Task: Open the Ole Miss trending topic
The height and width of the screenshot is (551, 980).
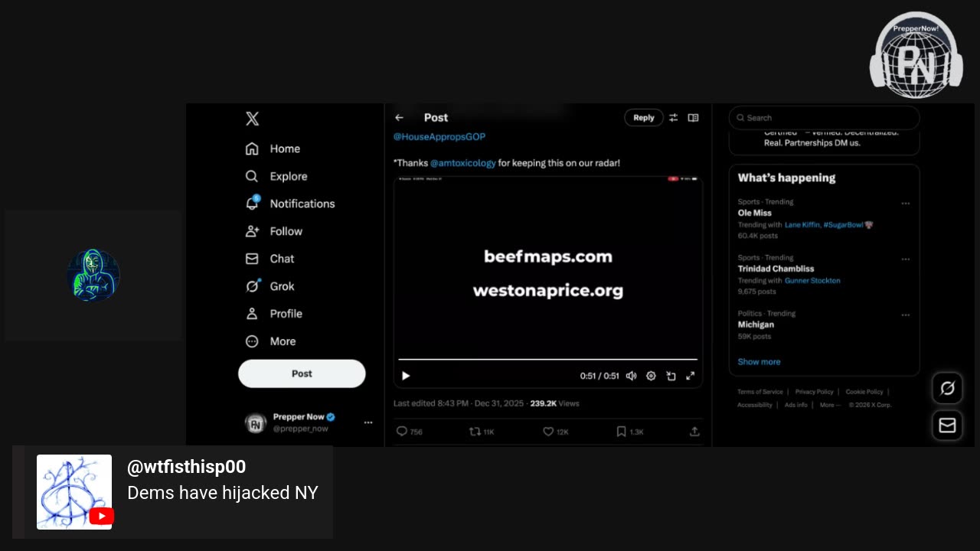Action: [755, 213]
